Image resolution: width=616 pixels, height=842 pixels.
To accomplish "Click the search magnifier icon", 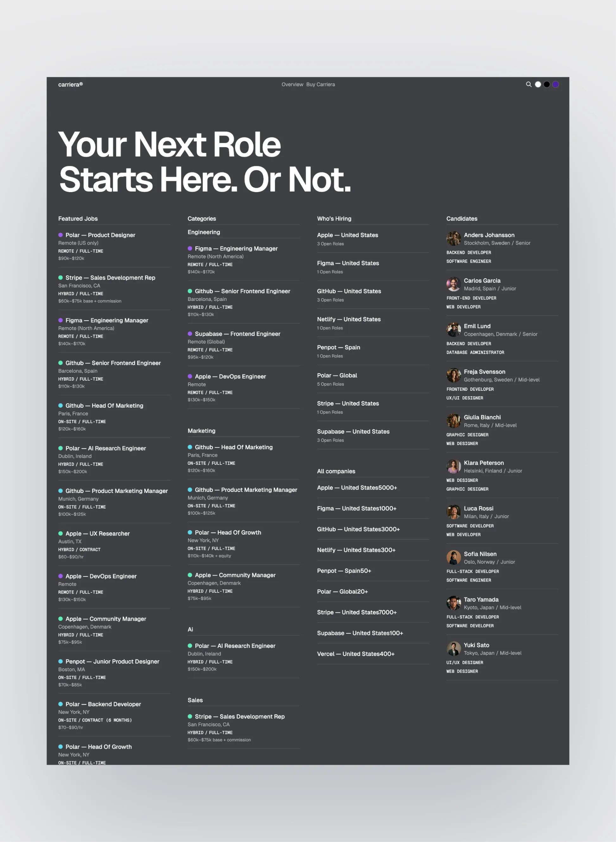I will (528, 84).
